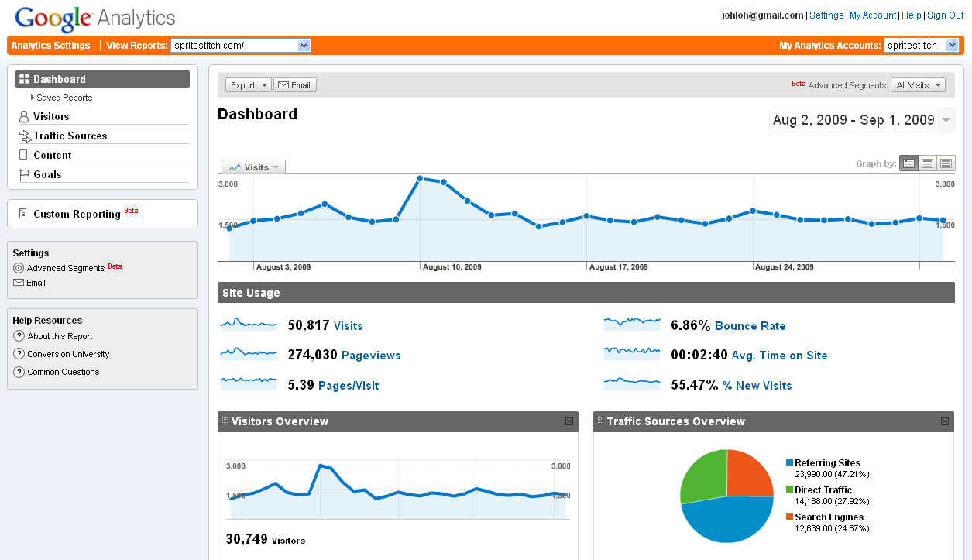
Task: Click the Aug 2, 2009 - Sep 1, 2009 date range
Action: pyautogui.click(x=854, y=120)
